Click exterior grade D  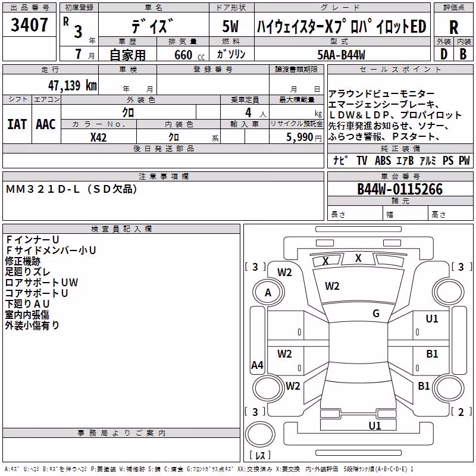[444, 54]
